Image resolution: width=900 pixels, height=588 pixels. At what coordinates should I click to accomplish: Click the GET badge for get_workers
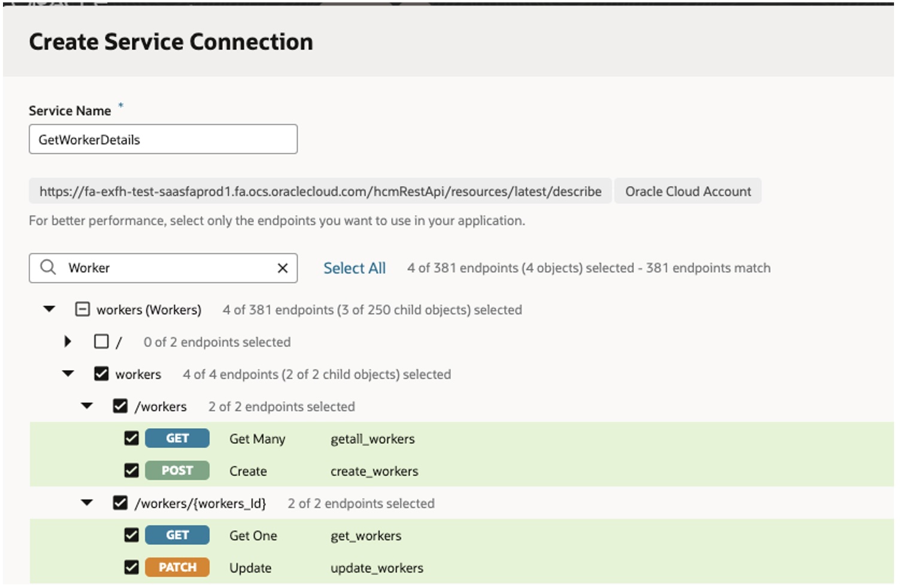pyautogui.click(x=177, y=535)
